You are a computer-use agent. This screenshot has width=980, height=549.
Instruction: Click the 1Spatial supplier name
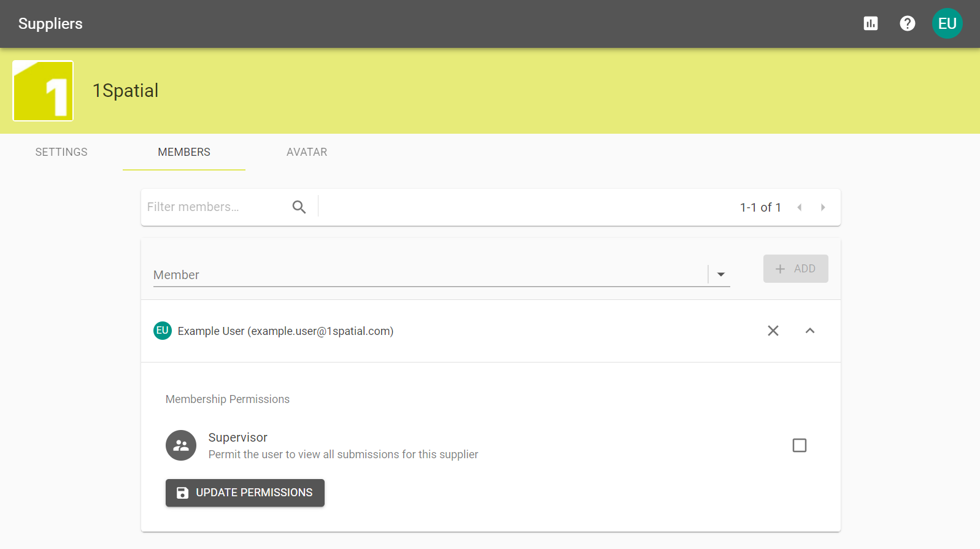(125, 91)
